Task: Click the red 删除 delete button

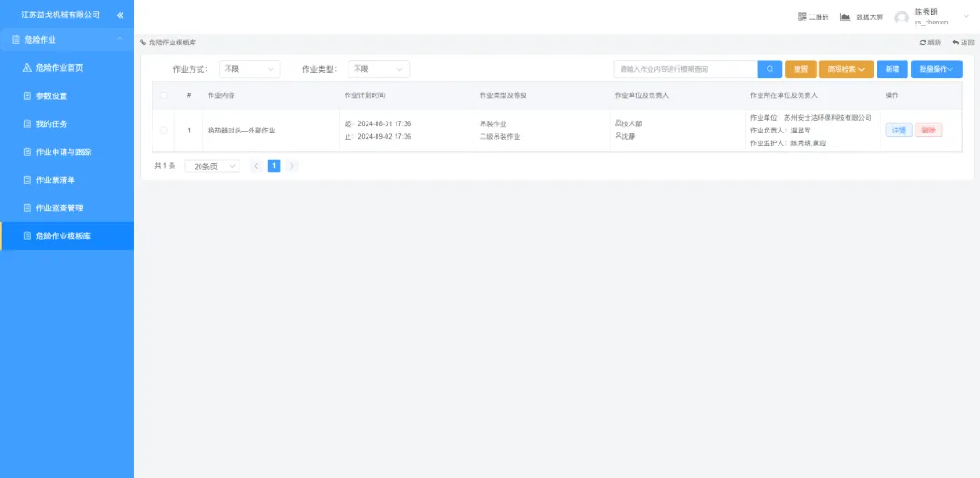Action: click(x=928, y=131)
